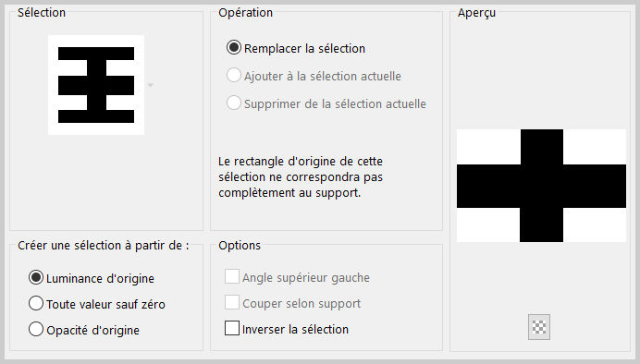Enable the 'Inverser la sélection' checkbox
This screenshot has width=640, height=364.
(x=232, y=328)
